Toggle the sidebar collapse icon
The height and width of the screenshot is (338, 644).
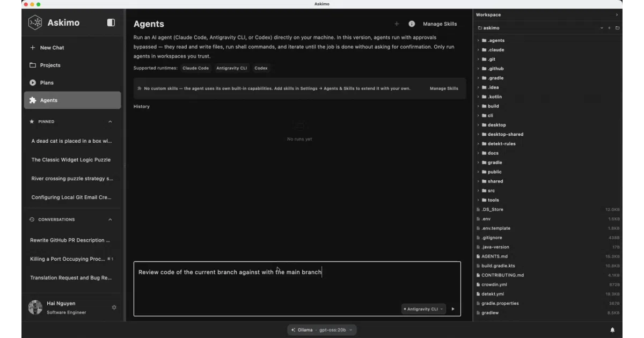click(111, 23)
